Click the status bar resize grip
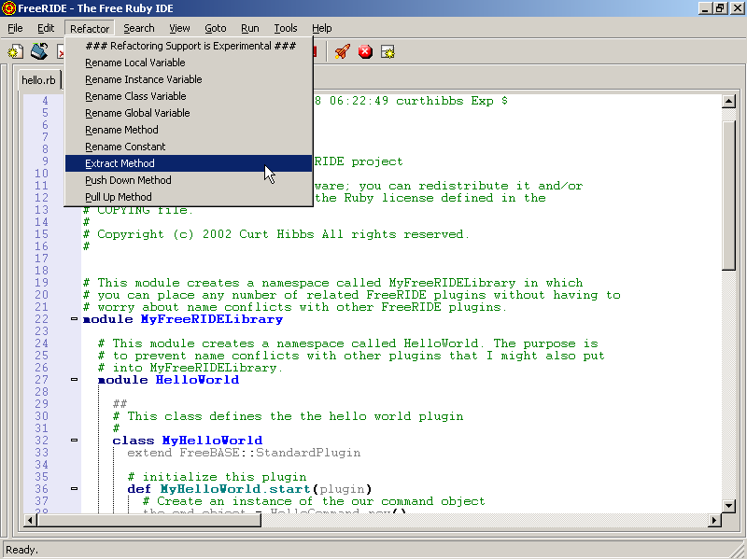747x560 pixels. pyautogui.click(x=740, y=552)
